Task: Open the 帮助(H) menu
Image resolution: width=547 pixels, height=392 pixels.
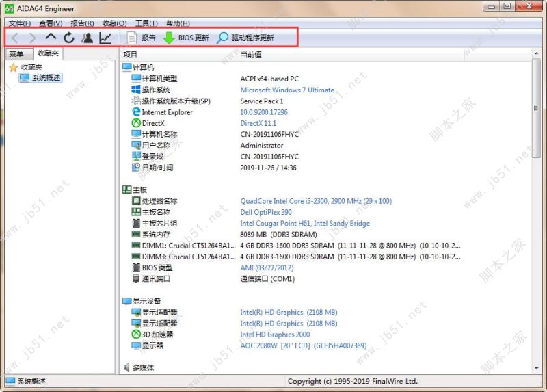Action: tap(178, 23)
